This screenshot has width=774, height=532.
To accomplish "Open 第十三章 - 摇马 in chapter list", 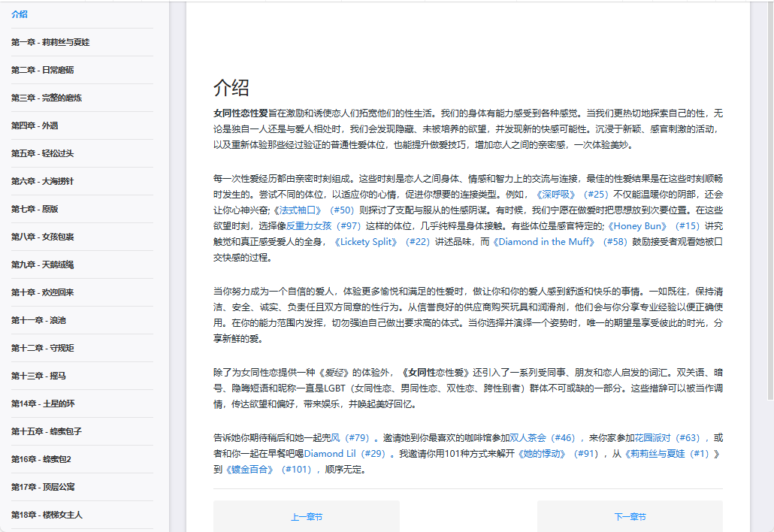I will pyautogui.click(x=38, y=376).
